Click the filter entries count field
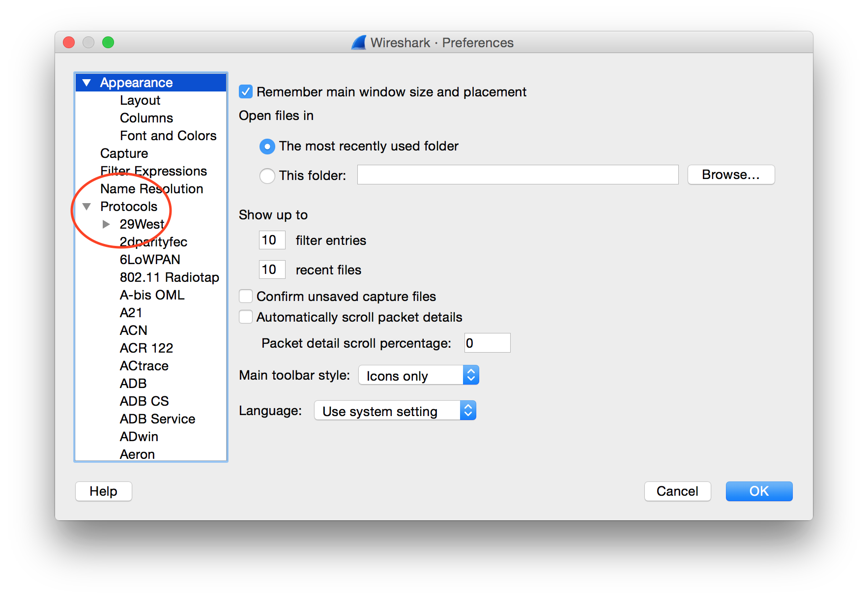Screen dimensions: 868x599 click(x=272, y=240)
